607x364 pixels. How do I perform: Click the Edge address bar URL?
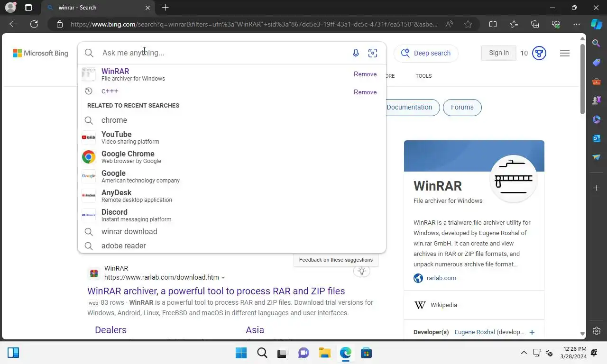(x=254, y=24)
